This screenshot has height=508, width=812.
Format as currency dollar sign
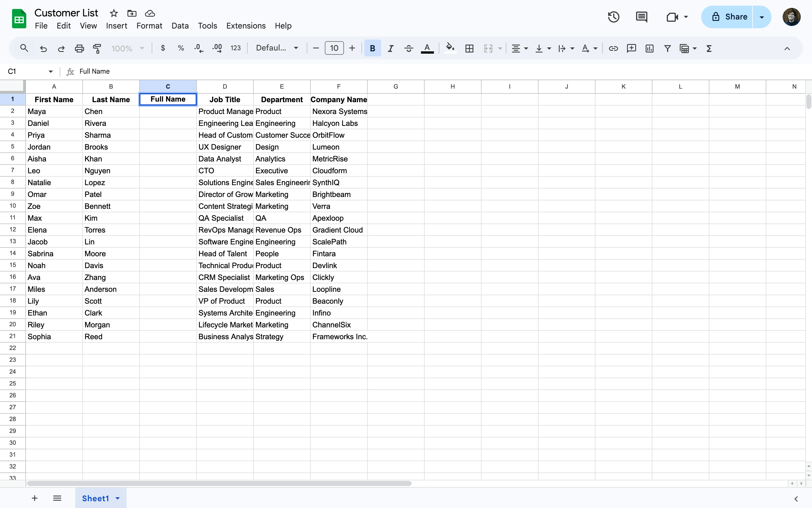coord(163,48)
